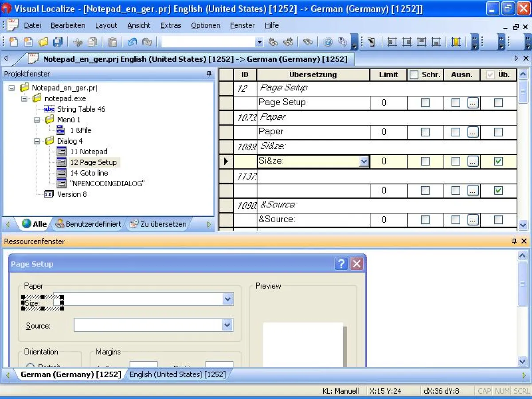
Task: Collapse the notepad.exe tree branch
Action: (25, 98)
